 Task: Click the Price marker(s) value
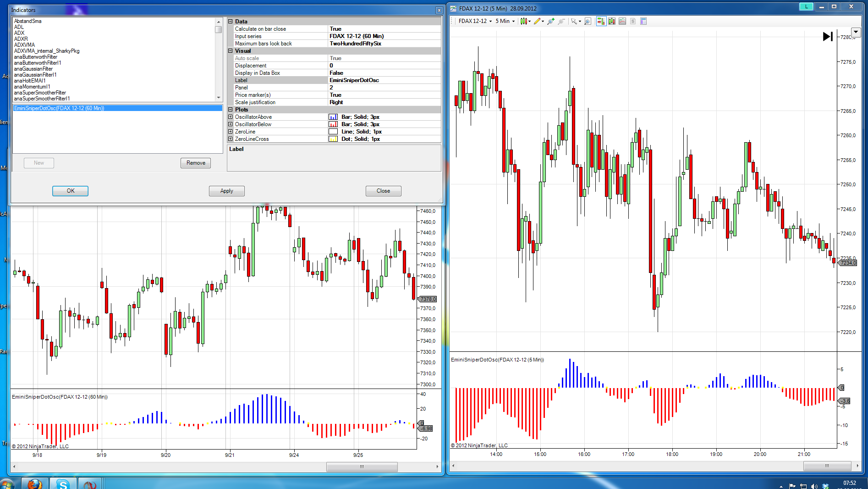[385, 95]
